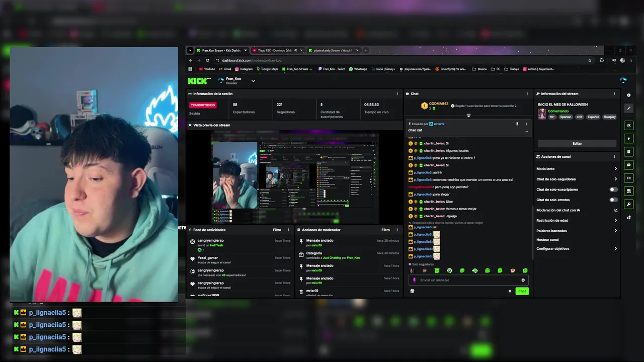Open Fran_Koo - Twitch bookmark

click(x=332, y=69)
